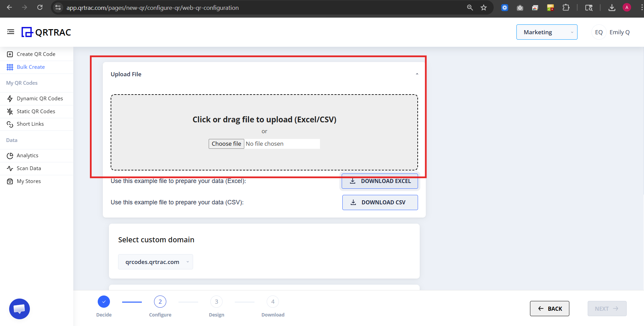
Task: Go to the Download step
Action: 272,301
